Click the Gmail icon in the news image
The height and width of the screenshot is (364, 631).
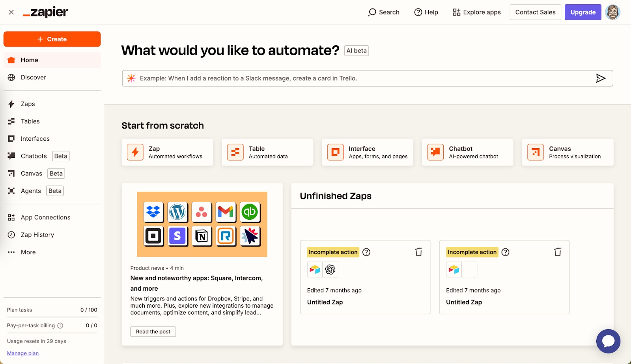coord(226,212)
